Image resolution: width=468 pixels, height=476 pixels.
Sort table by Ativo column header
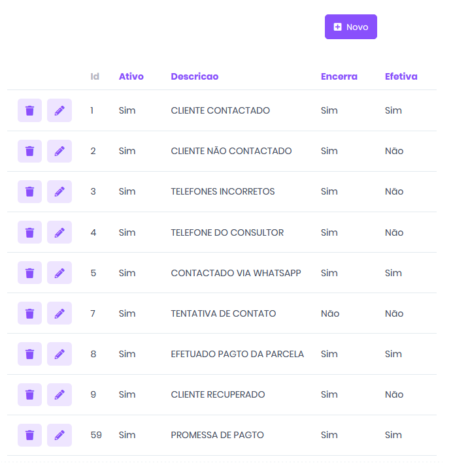pos(131,76)
